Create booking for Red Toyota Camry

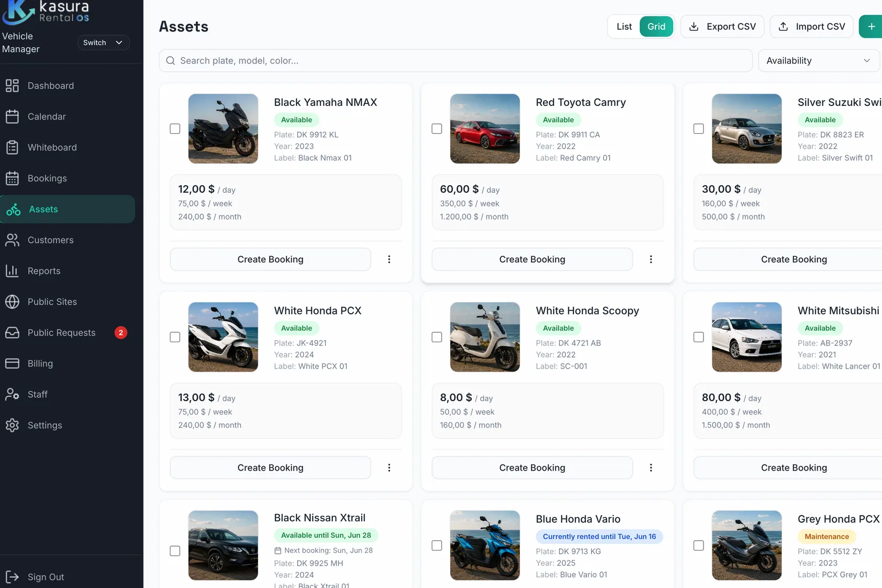click(x=532, y=259)
